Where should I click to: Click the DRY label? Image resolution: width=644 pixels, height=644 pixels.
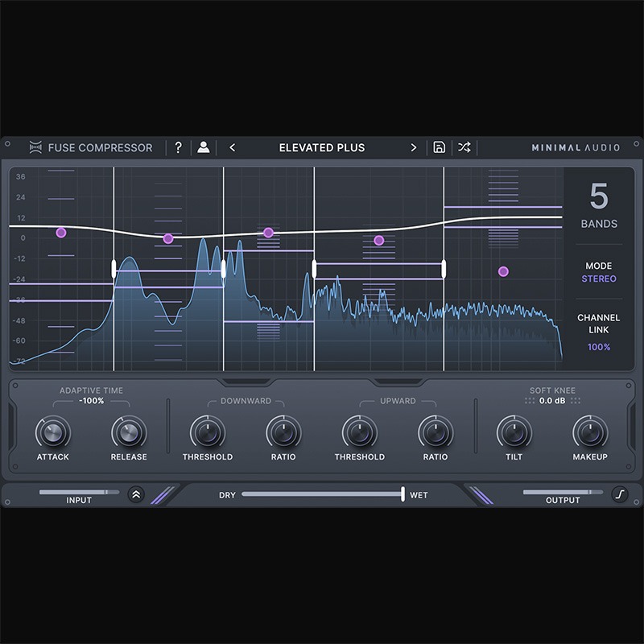pyautogui.click(x=227, y=495)
